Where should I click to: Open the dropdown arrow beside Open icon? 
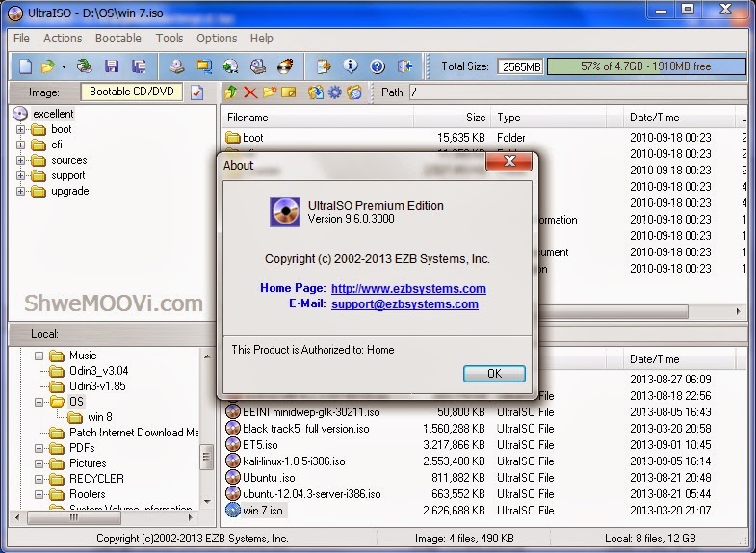point(64,67)
